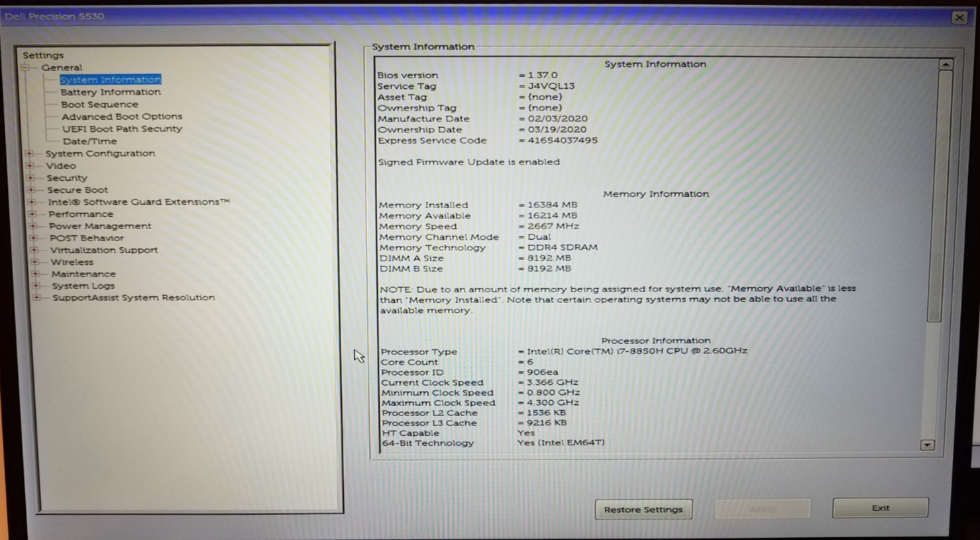
Task: Select the Video label
Action: pos(61,166)
